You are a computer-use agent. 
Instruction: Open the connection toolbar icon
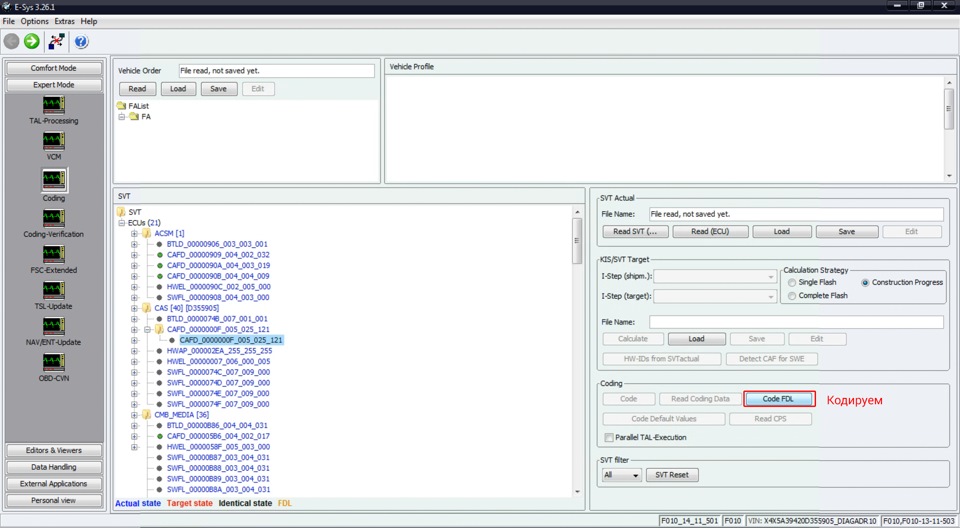tap(56, 41)
